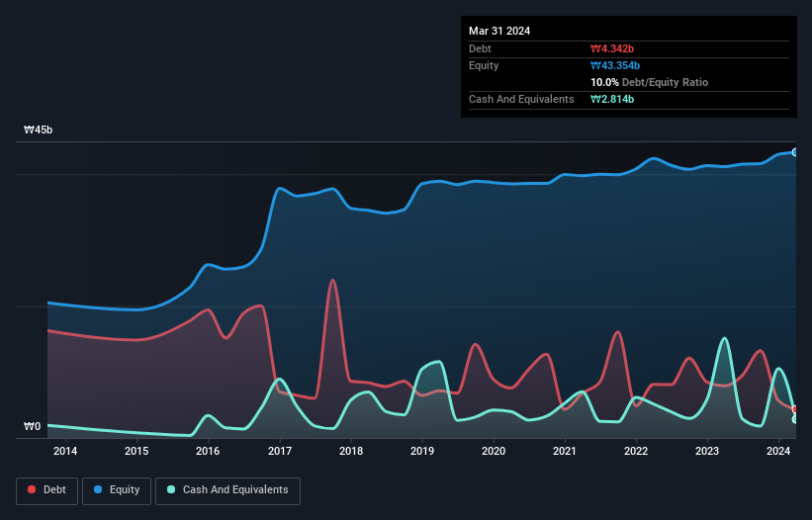
Task: Click the ₩45b y-axis label
Action: click(38, 130)
